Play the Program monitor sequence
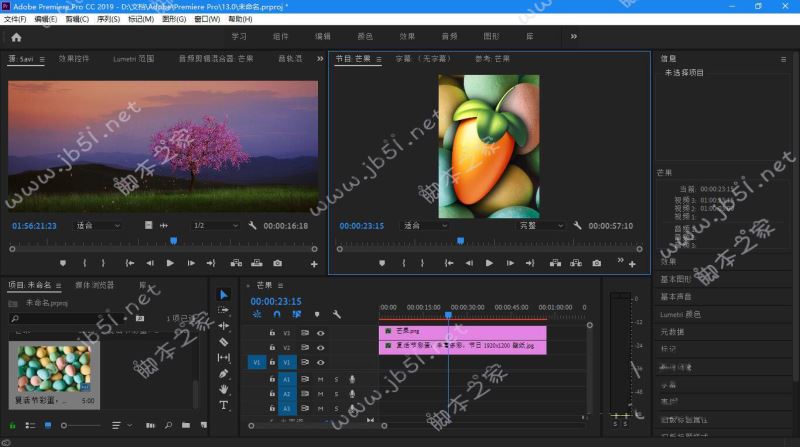 pos(489,263)
